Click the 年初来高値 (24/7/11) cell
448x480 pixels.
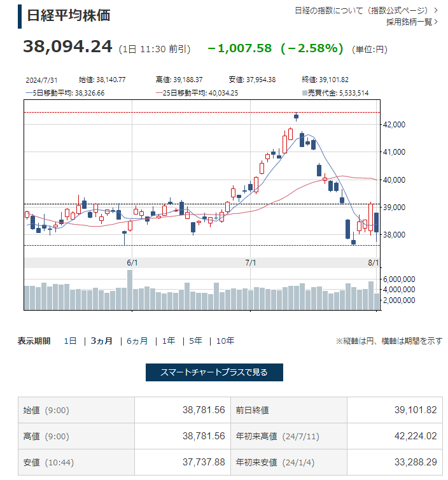point(289,436)
